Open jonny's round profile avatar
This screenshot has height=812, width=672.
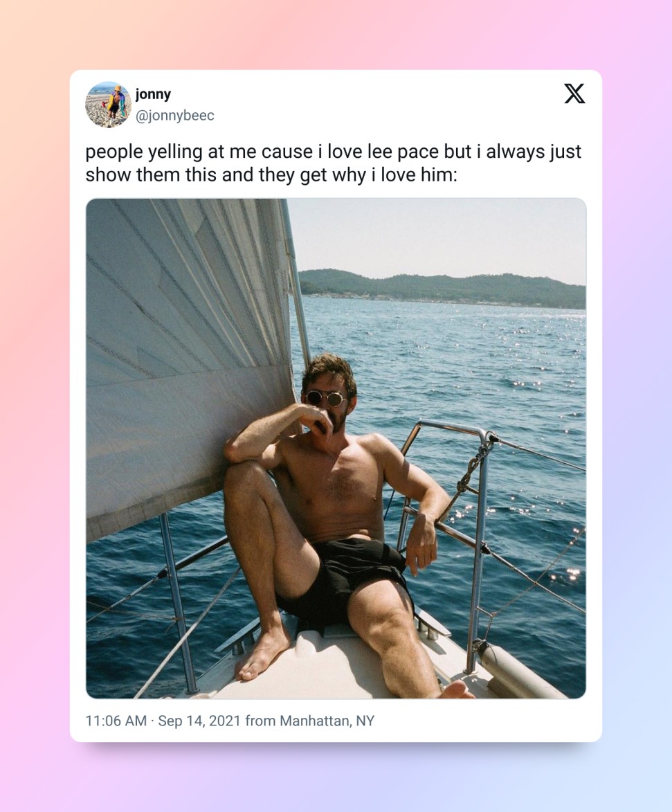point(108,105)
